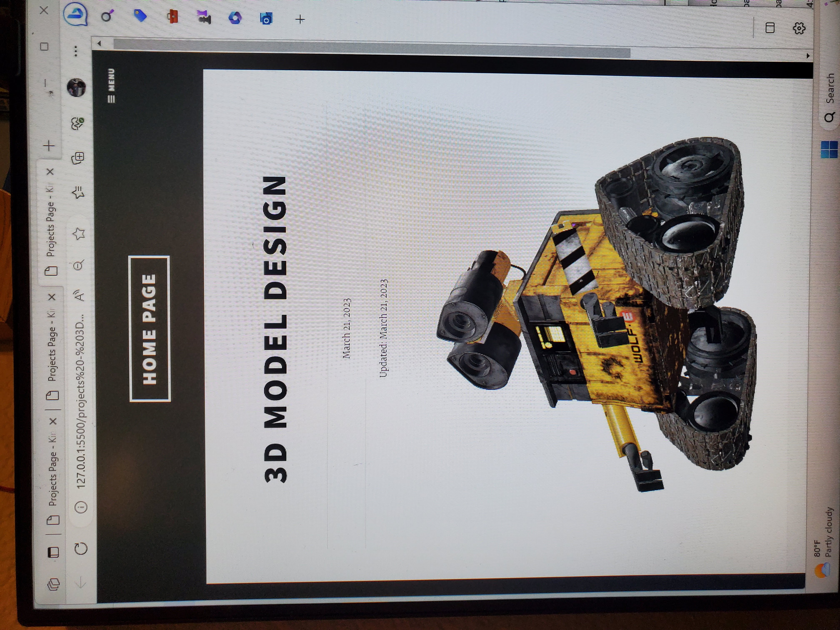Add a new app to the Edge sidebar

(x=300, y=19)
